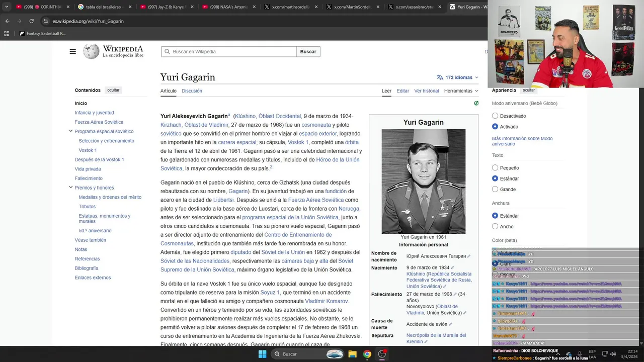The height and width of the screenshot is (362, 644).
Task: Select Activado for Modo aniversario
Action: pos(495,127)
